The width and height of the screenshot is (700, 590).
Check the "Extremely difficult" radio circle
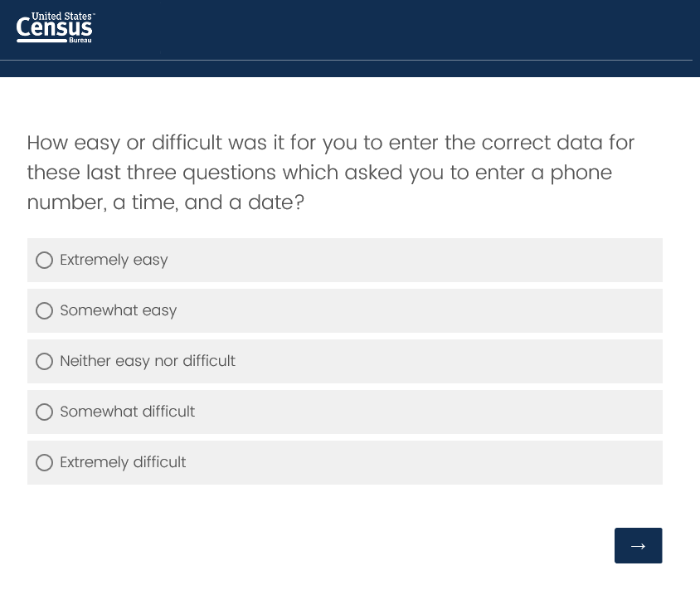pos(45,463)
